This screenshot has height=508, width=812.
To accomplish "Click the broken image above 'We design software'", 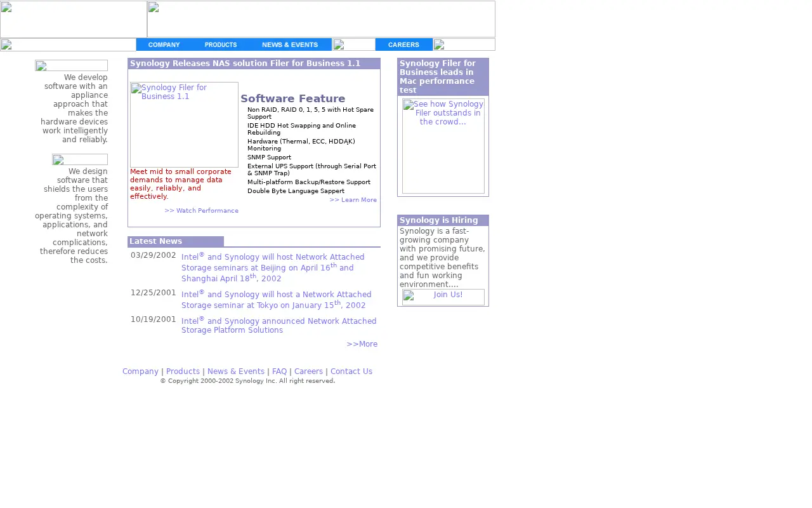I will [x=80, y=159].
